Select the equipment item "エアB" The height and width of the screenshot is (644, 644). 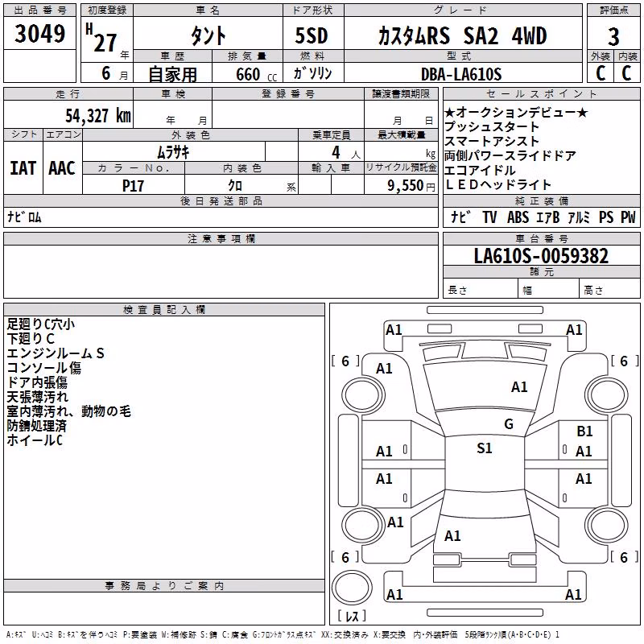[548, 217]
